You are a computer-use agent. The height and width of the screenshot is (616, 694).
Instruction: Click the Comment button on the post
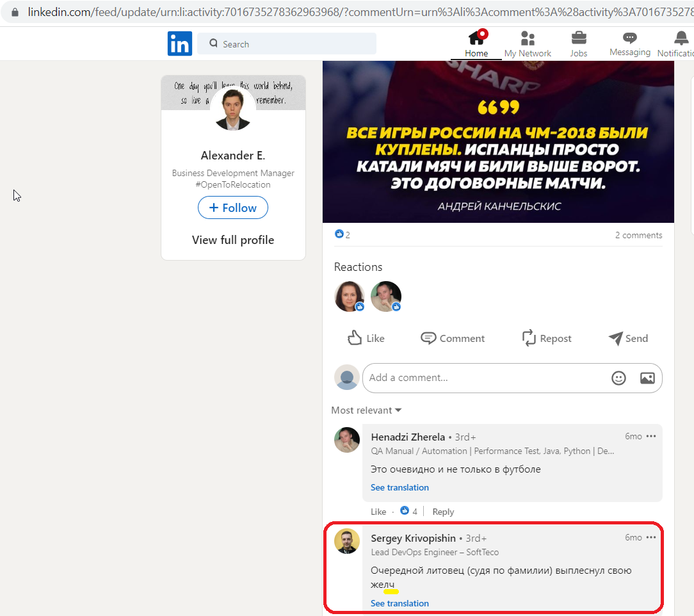(453, 338)
